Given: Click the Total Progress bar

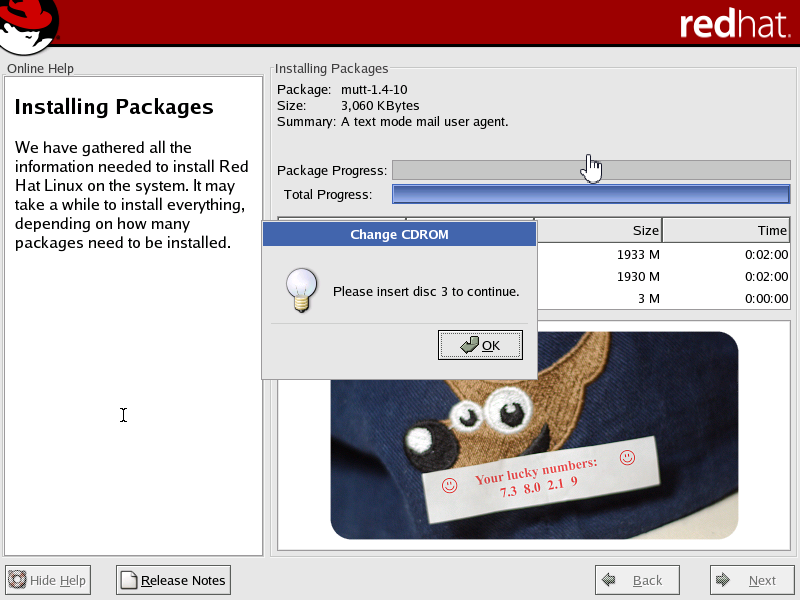Looking at the screenshot, I should click(591, 194).
